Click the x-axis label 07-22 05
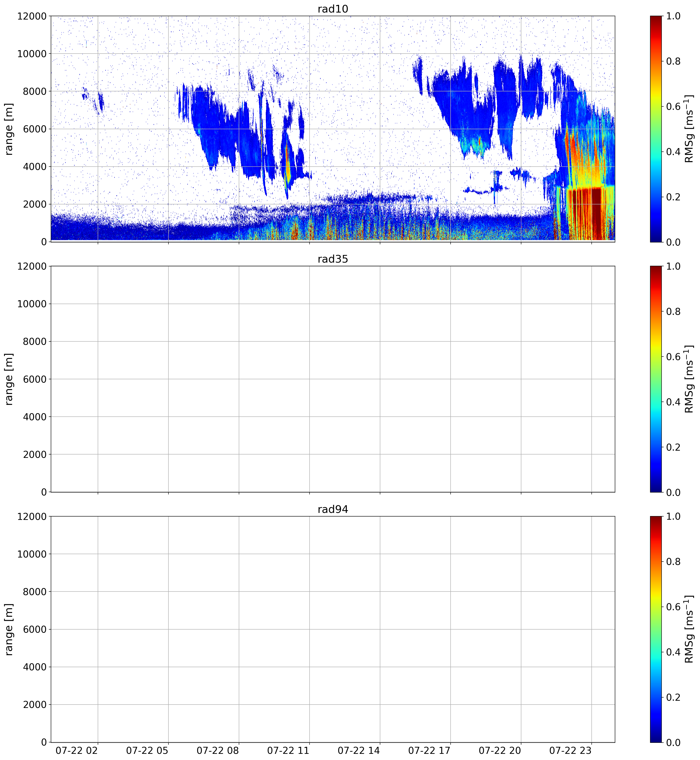Viewport: 700px width, 760px height. point(147,750)
